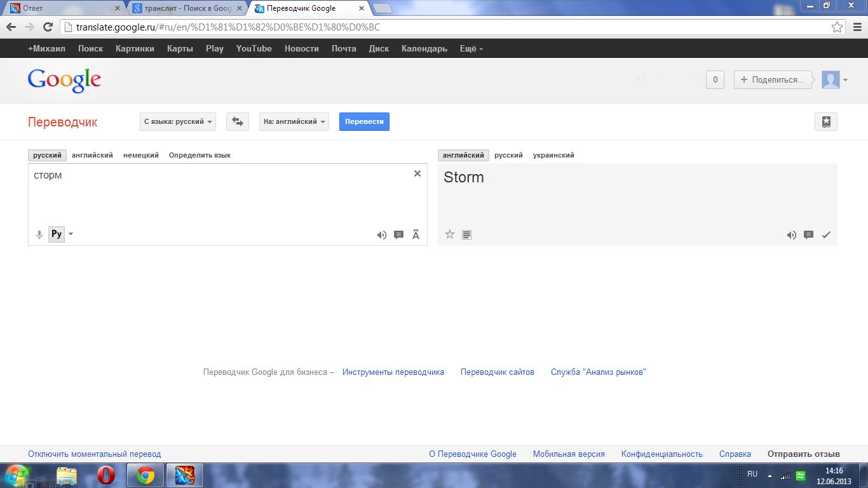Select all translated text icon

[x=467, y=235]
